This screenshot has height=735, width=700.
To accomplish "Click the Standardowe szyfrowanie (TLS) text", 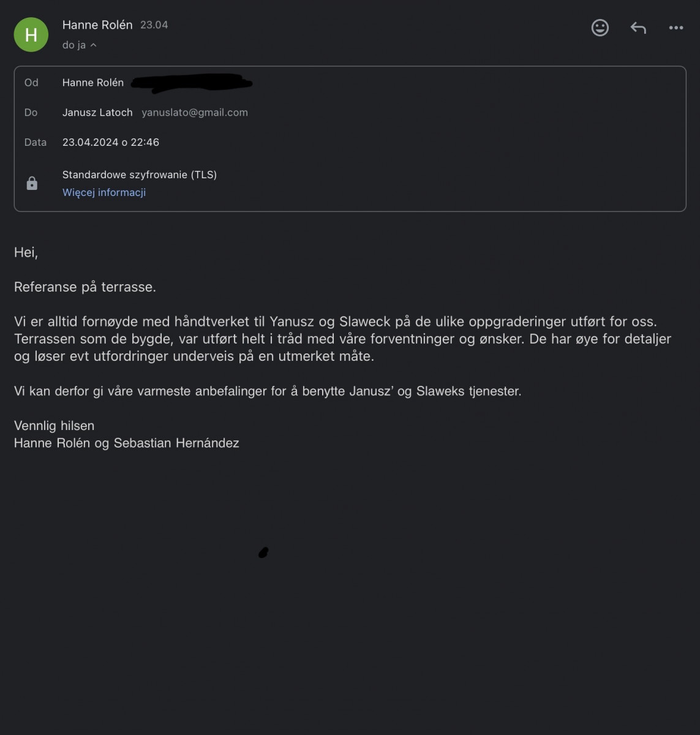I will coord(140,175).
